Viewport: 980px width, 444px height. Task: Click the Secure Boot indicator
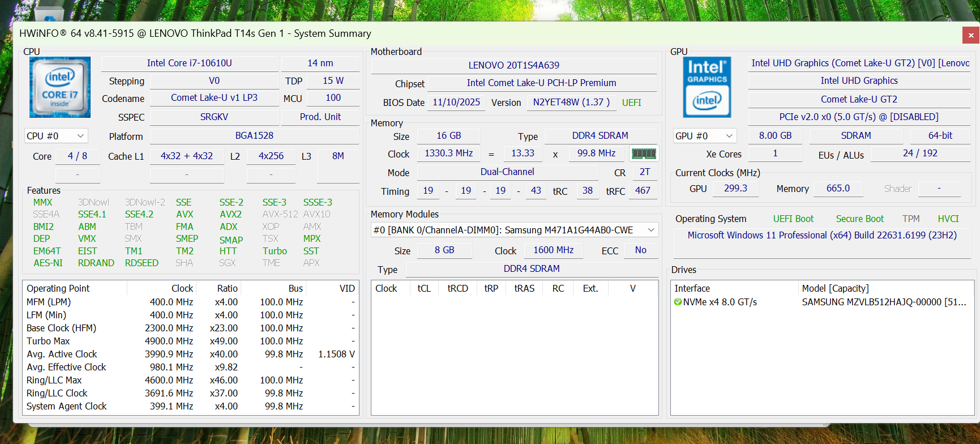click(x=859, y=219)
